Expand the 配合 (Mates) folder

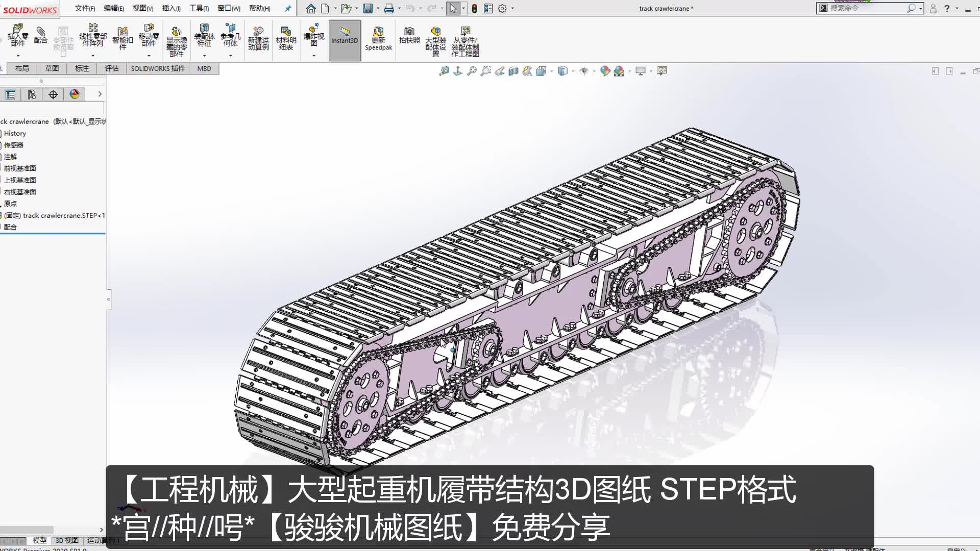[10, 227]
